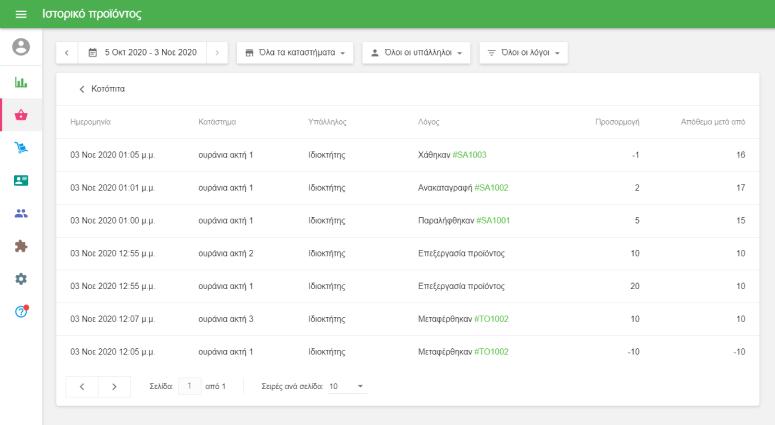
Task: Click the page number input field
Action: [x=189, y=386]
